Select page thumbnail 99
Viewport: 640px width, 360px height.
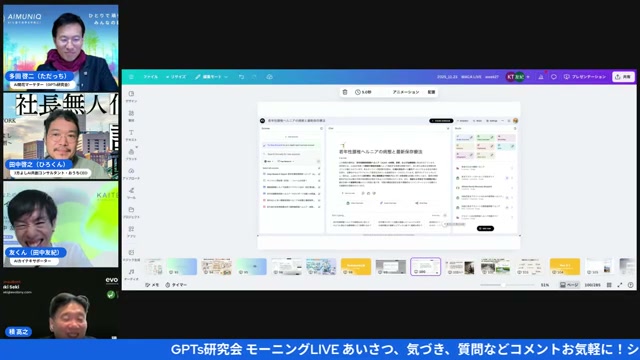(x=391, y=267)
